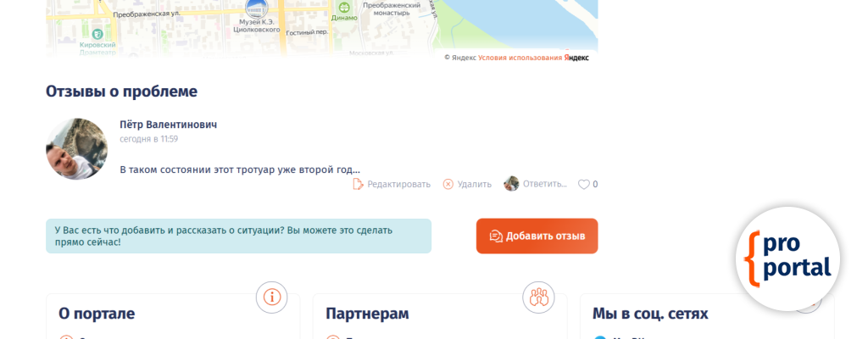Click the Музей Циолковского map marker
Screen dimensions: 868x339
coord(256,8)
